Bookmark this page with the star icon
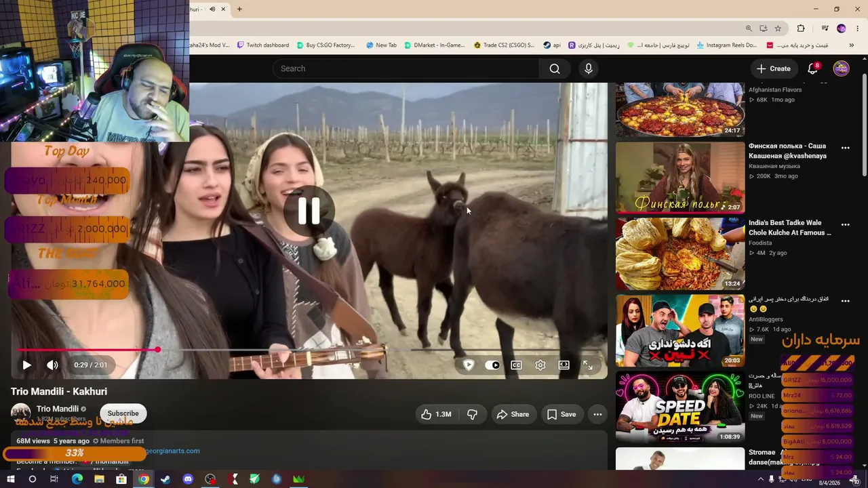Screen dimensions: 868x488 click(x=778, y=28)
